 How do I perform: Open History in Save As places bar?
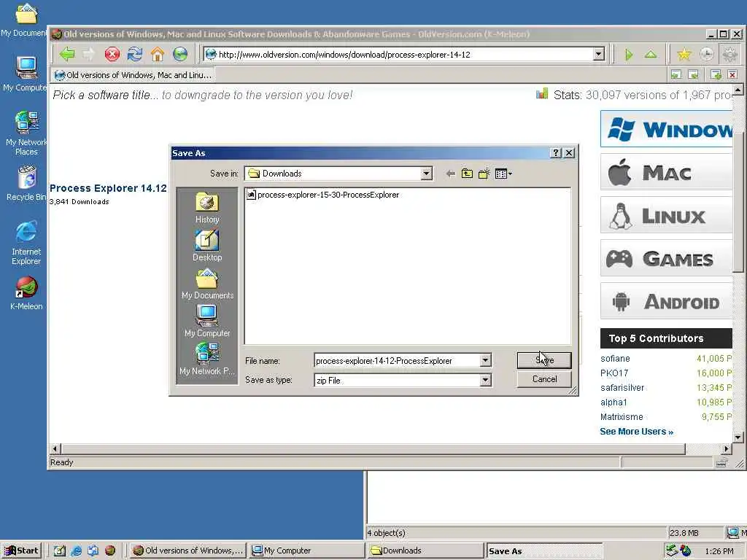(206, 208)
